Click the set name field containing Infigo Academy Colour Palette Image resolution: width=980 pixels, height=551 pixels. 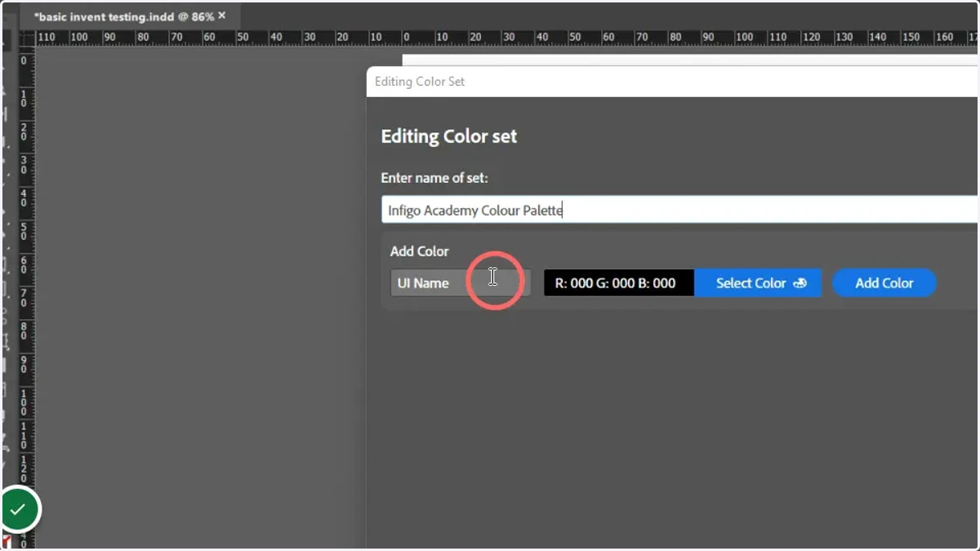(679, 210)
